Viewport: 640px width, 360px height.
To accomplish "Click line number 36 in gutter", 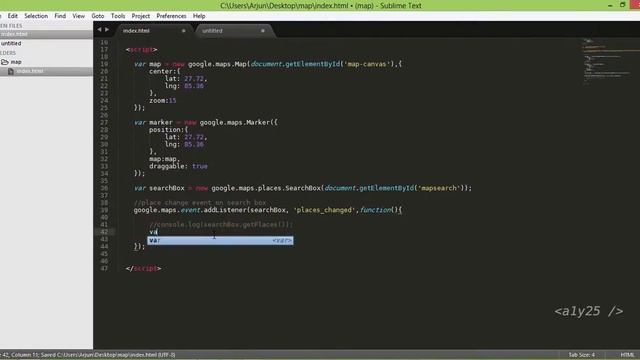I will click(x=104, y=188).
